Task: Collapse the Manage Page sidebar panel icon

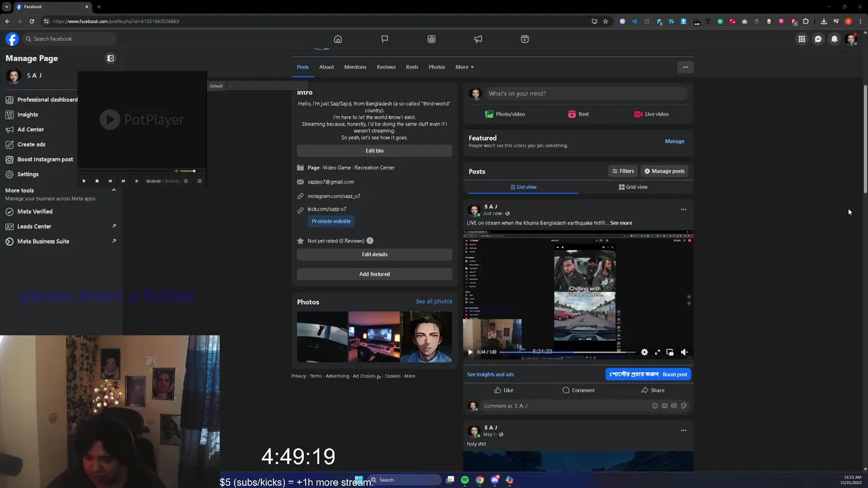Action: coord(111,58)
